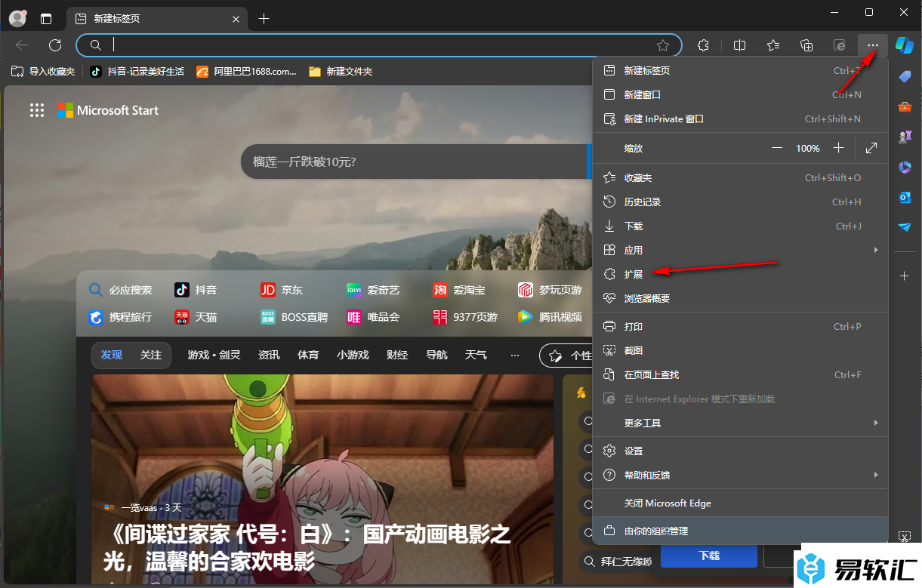
Task: Refresh the page with reload icon
Action: (55, 45)
